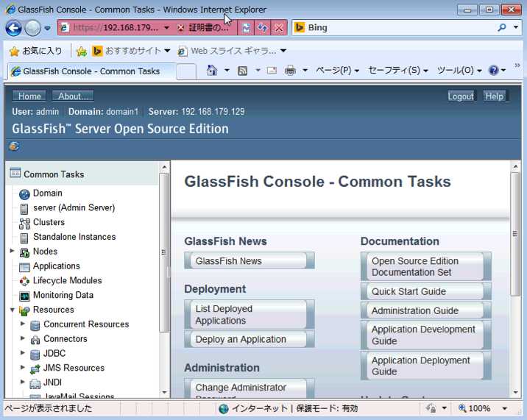Click the About... button

pos(73,96)
